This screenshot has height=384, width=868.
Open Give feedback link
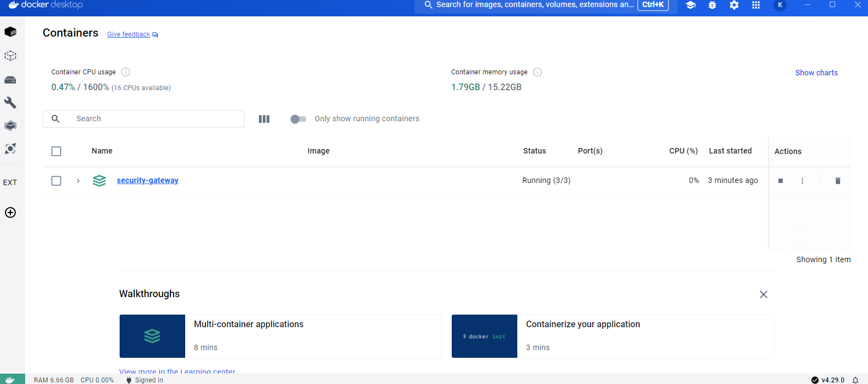point(128,34)
